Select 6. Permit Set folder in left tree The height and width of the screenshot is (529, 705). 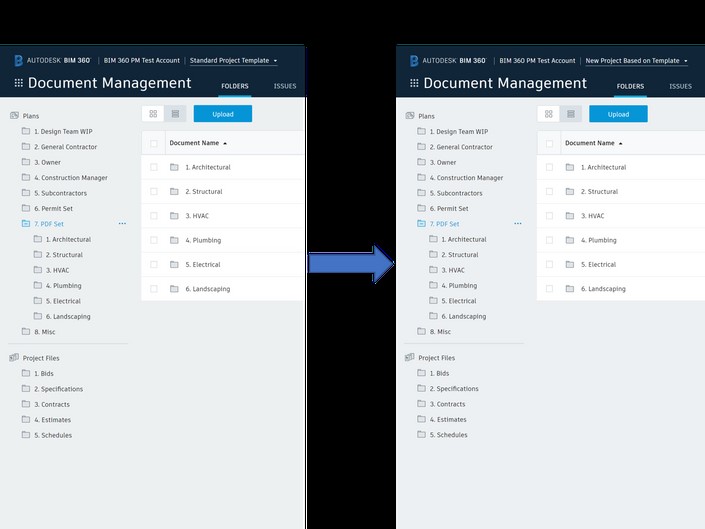tap(53, 209)
